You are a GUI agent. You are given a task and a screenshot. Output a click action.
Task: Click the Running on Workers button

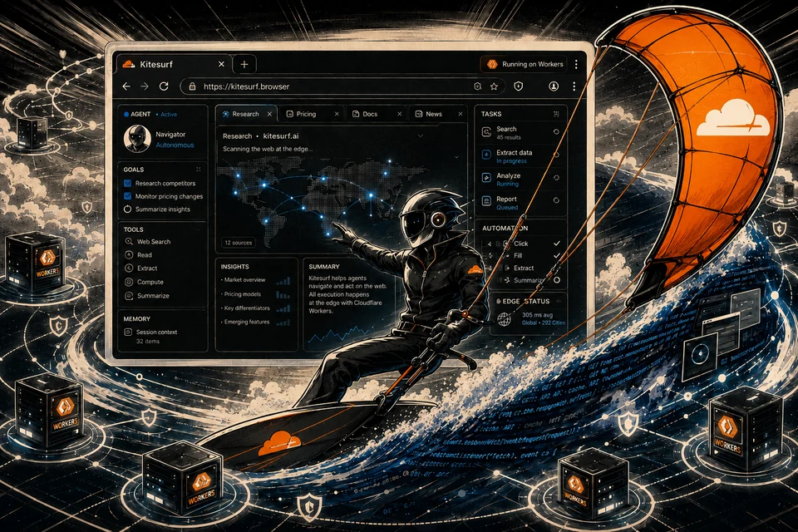[x=525, y=64]
